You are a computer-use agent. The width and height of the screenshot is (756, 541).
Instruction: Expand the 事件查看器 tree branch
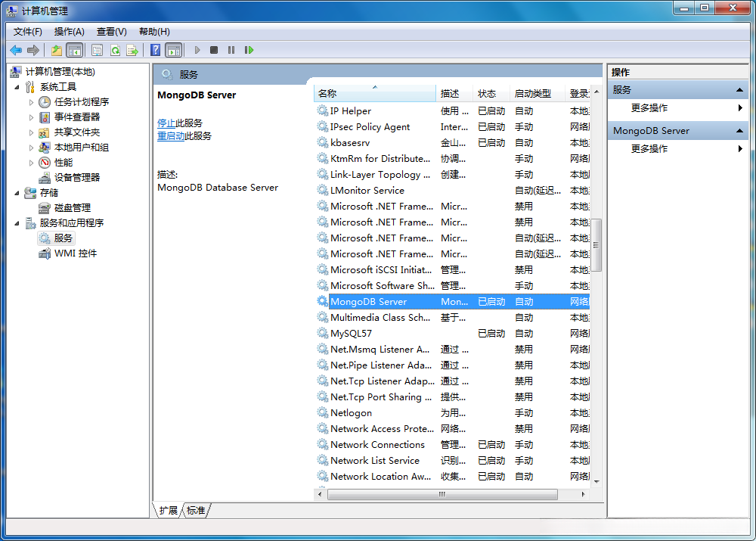31,117
